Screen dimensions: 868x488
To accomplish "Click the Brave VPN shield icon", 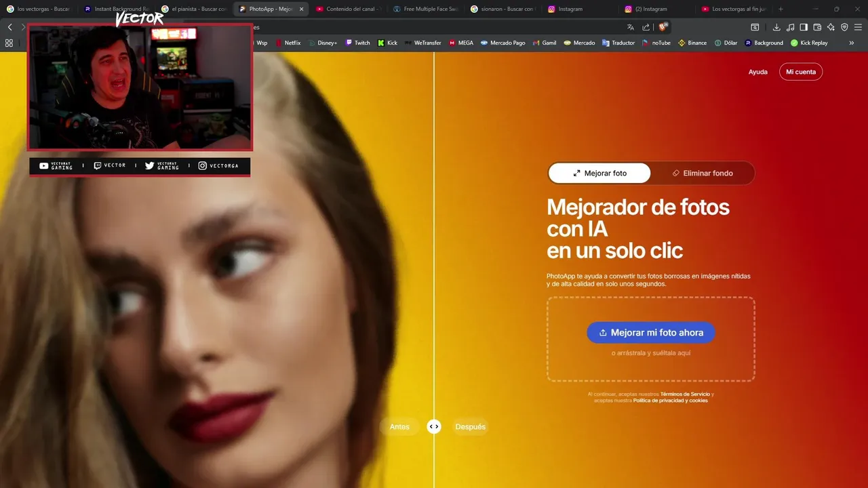I will [x=844, y=27].
